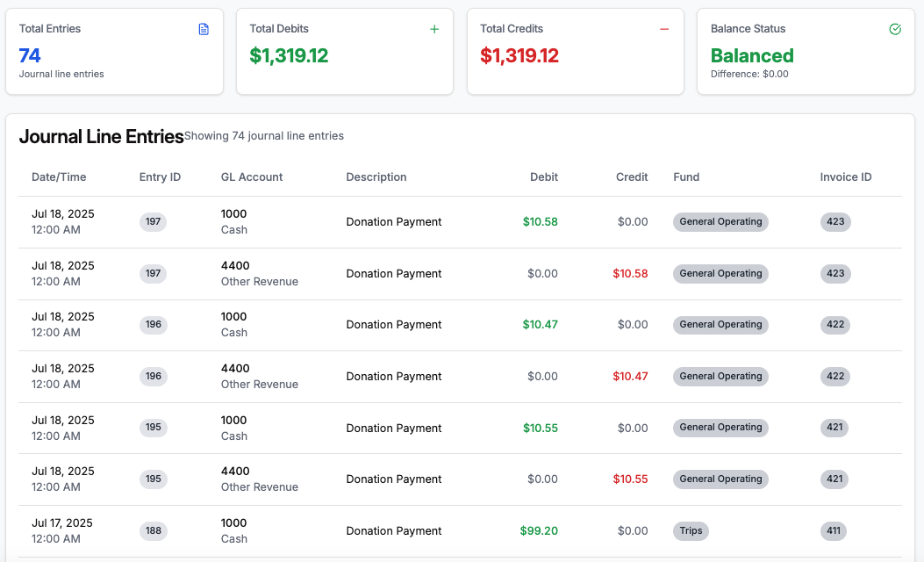Open Invoice ID 422 badge in Cash row
Image resolution: width=924 pixels, height=562 pixels.
835,325
